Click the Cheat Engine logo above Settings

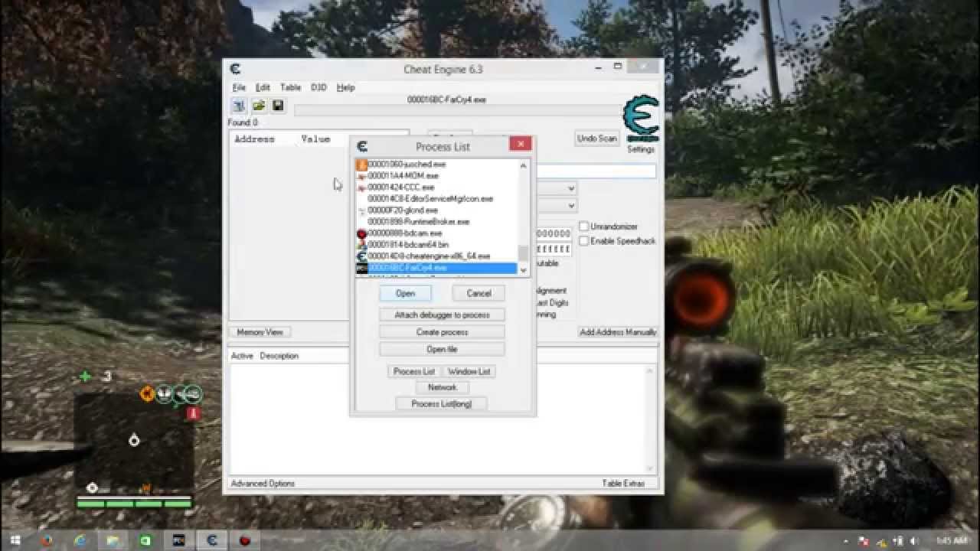click(x=640, y=119)
